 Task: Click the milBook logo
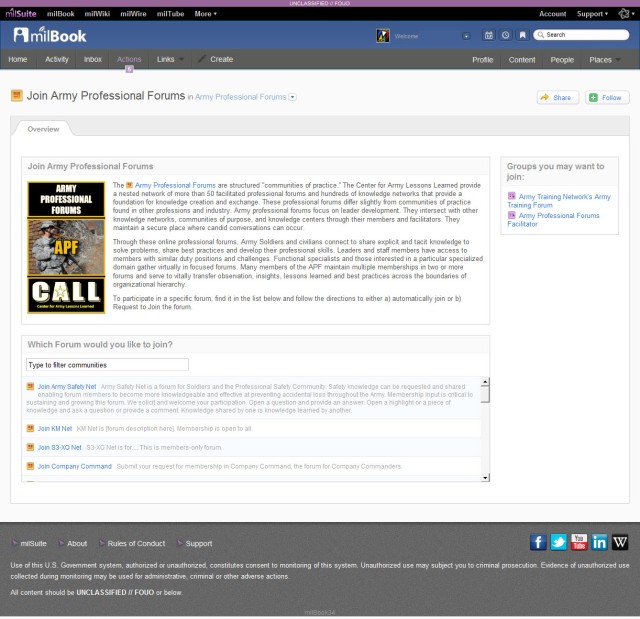50,35
